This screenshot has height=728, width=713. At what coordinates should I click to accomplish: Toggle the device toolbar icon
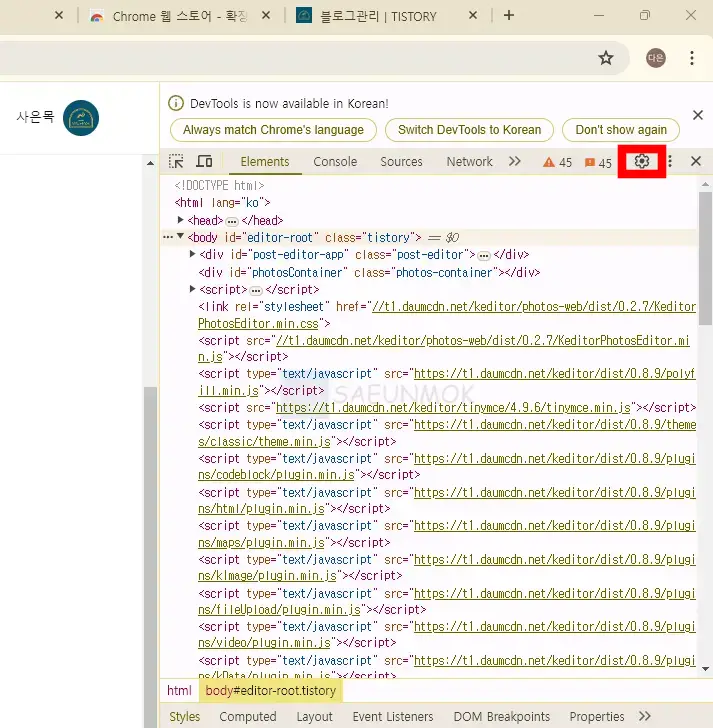click(x=204, y=161)
